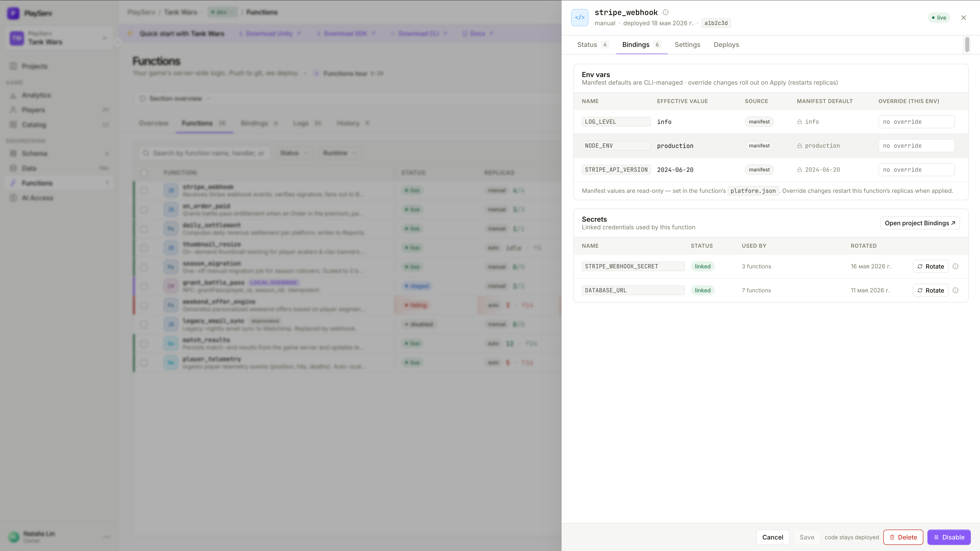This screenshot has height=551, width=980.
Task: Click the a1b2c3d commit hash badge
Action: coord(716,23)
